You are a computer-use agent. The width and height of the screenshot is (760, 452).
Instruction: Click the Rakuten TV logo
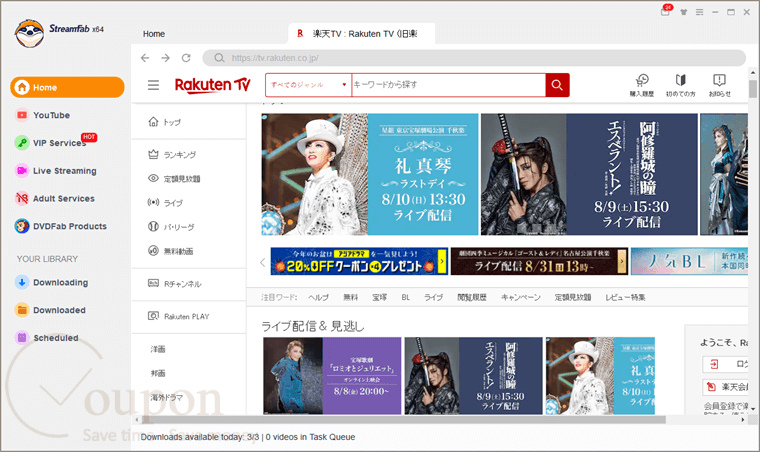coord(212,85)
